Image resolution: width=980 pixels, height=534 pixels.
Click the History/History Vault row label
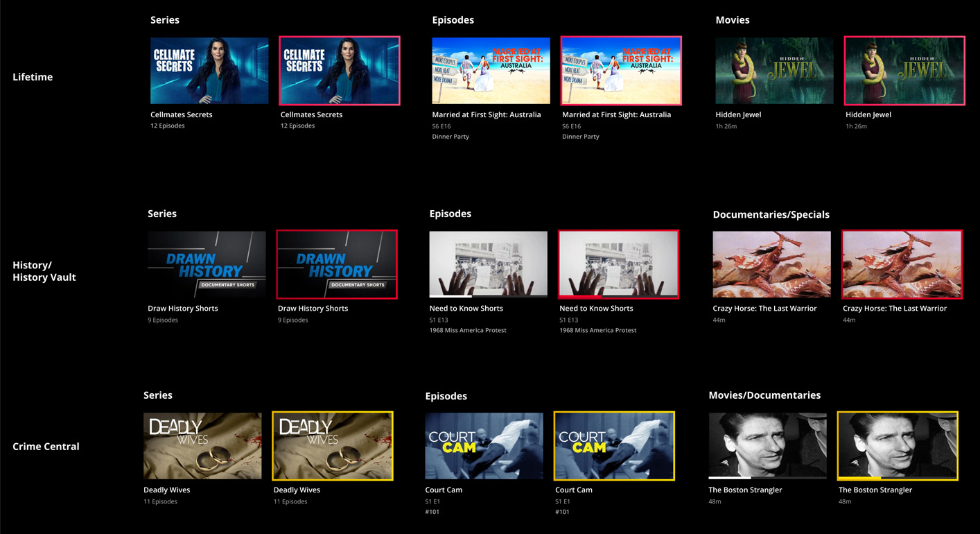(x=44, y=271)
